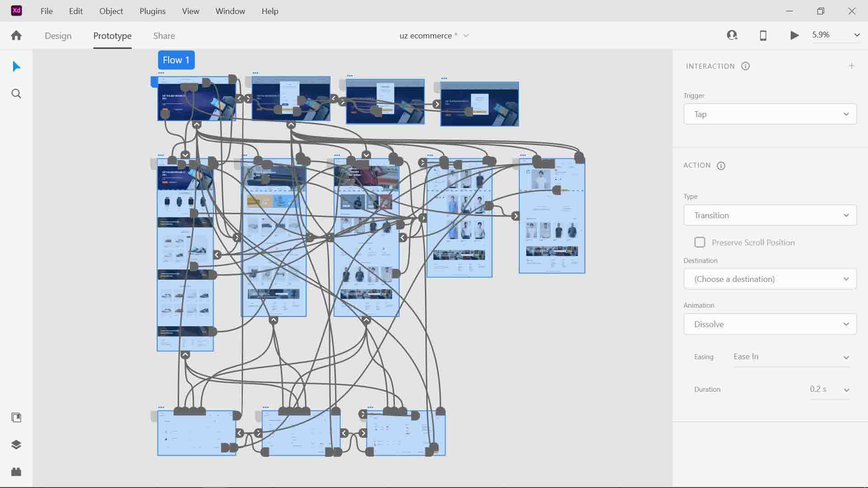Select the arrow Select tool
The width and height of the screenshot is (868, 488).
coord(16,67)
